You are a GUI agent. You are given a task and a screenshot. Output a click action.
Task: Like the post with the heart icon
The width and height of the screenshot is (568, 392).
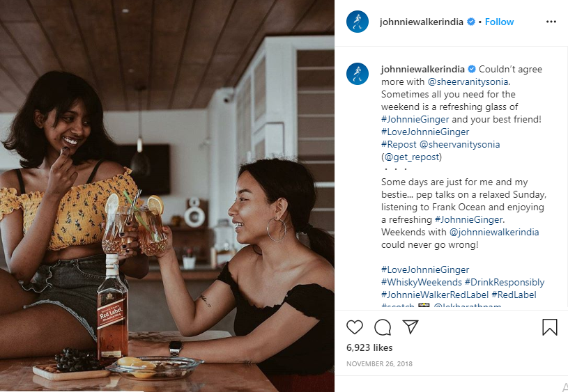click(x=355, y=327)
